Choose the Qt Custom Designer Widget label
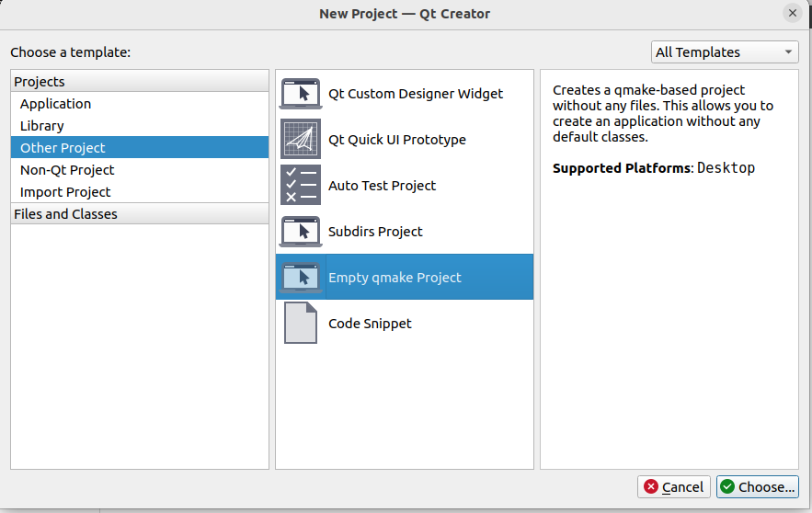 click(416, 94)
